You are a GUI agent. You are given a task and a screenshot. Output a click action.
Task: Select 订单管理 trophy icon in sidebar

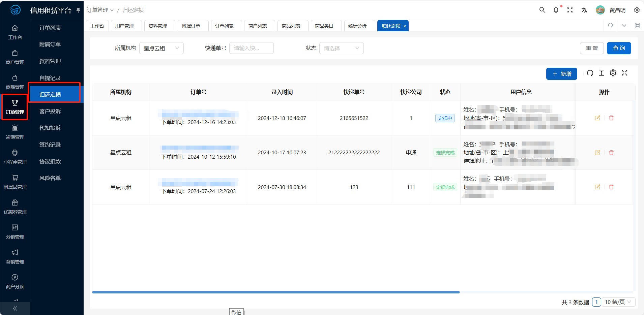(15, 103)
